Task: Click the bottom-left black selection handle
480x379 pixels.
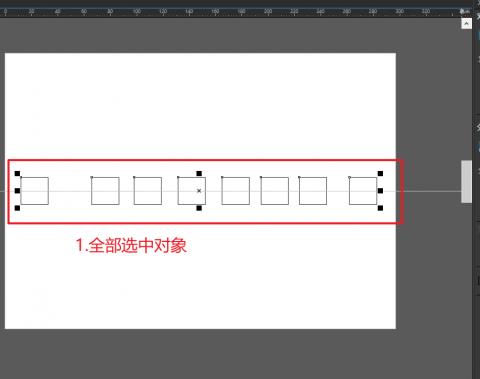Action: point(17,208)
